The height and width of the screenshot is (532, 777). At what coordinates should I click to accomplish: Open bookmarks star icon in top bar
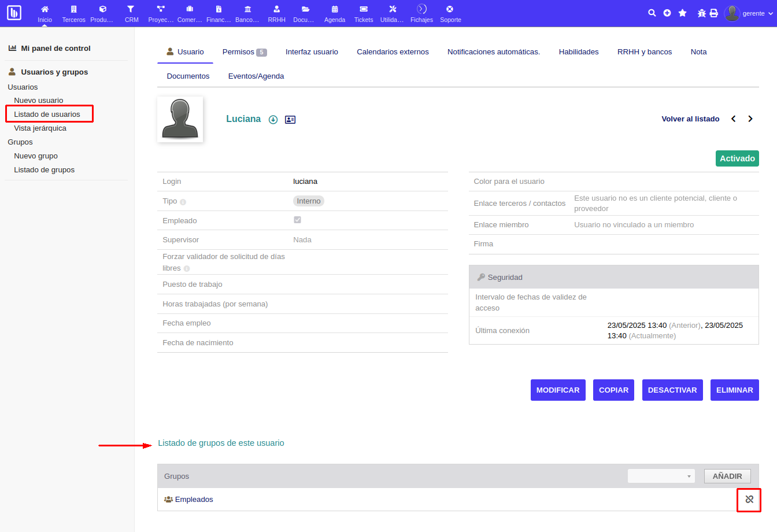point(682,13)
